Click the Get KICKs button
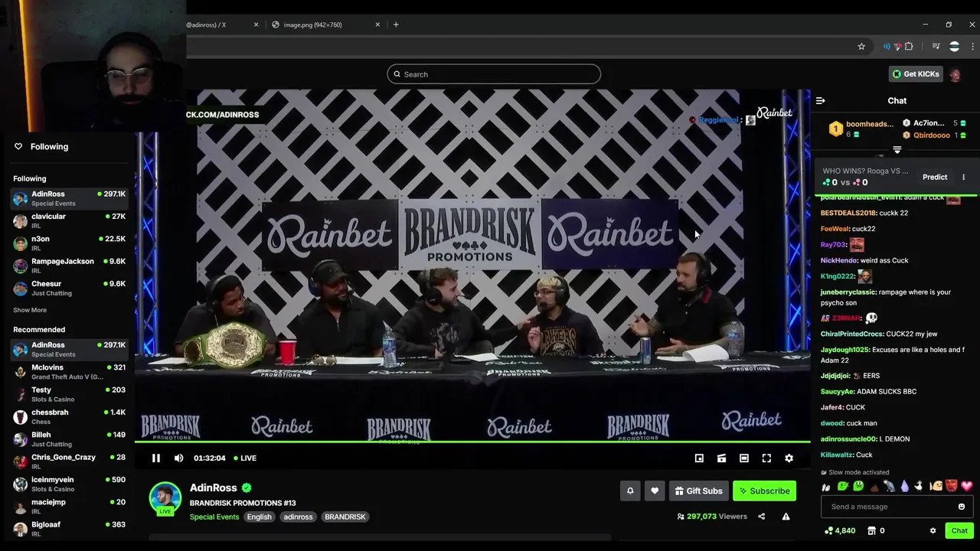The width and height of the screenshot is (980, 551). [x=916, y=74]
